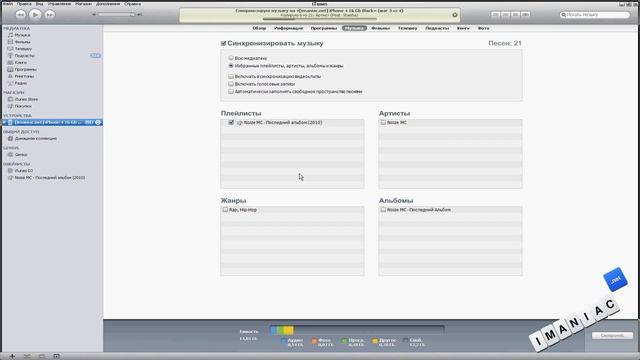This screenshot has height=360, width=640.
Task: Open the Правка menu
Action: (x=24, y=4)
